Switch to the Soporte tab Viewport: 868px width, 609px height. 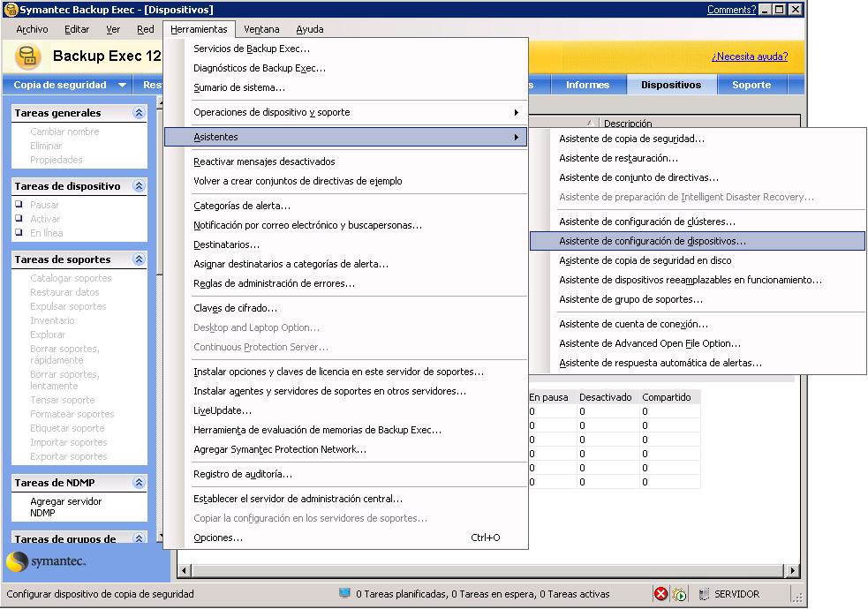click(751, 86)
